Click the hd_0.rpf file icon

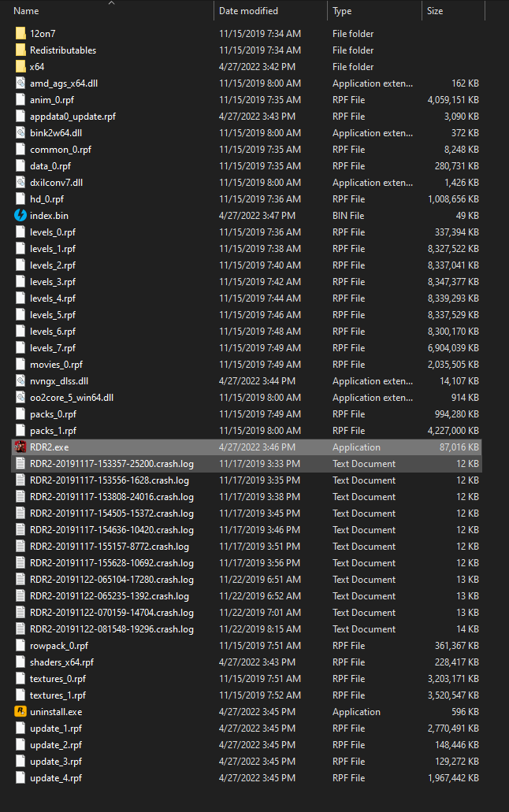[20, 198]
